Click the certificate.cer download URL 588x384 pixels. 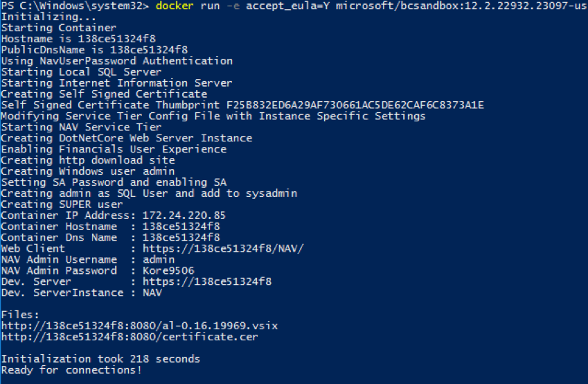tap(130, 337)
